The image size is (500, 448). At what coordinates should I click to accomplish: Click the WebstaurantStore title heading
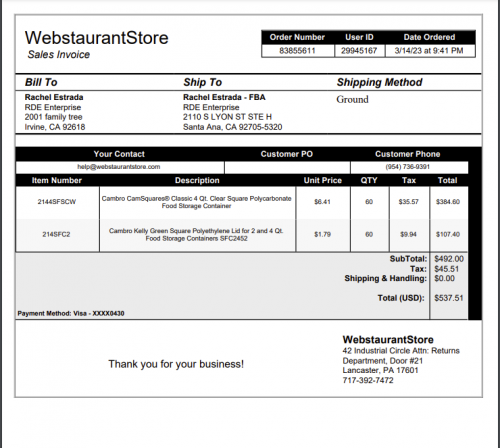tap(97, 38)
